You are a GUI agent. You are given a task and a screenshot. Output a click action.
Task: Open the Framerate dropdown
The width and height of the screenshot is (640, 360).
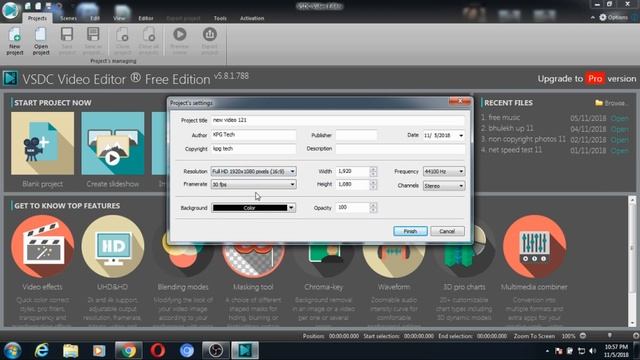tap(253, 184)
